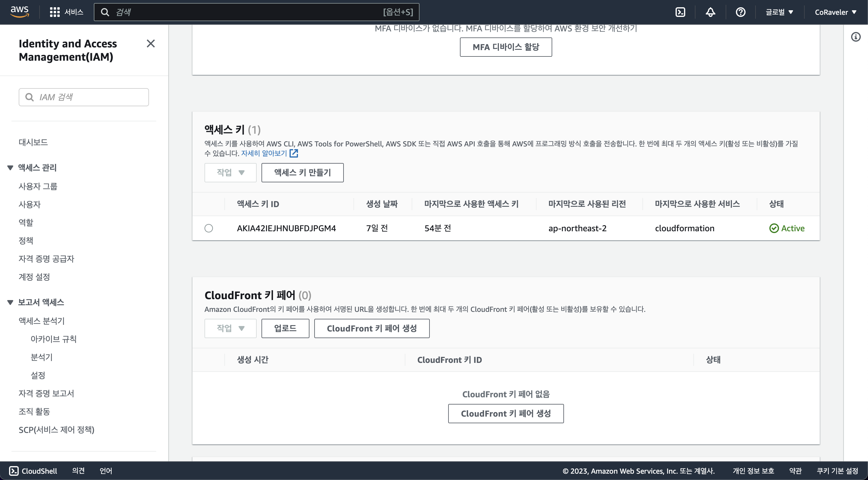Launch CloudShell from the top bar icon
The image size is (868, 480).
coord(680,12)
